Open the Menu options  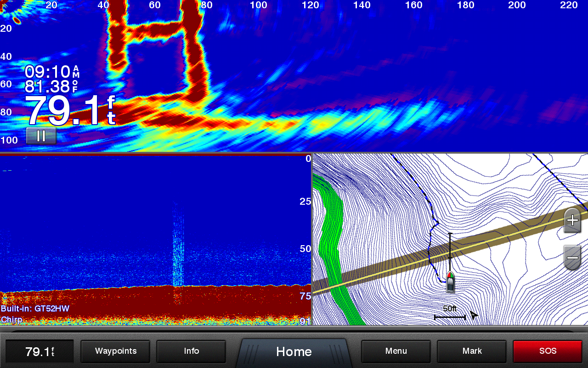tap(396, 351)
